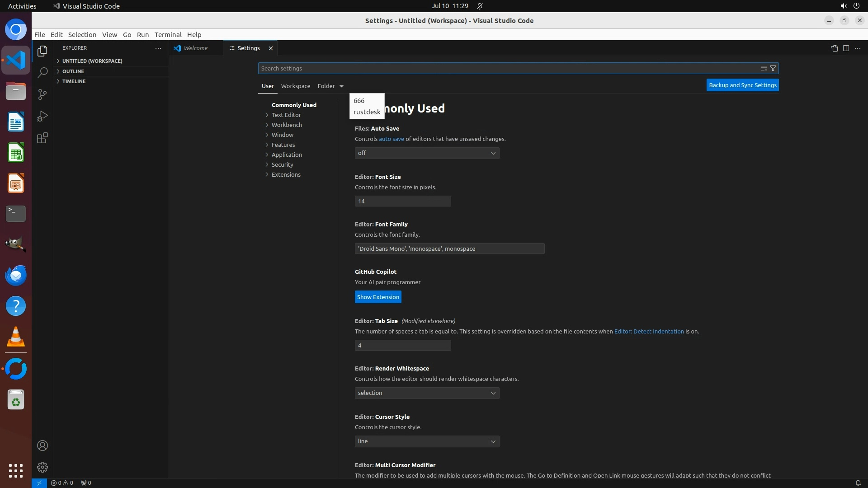Switch to the Workspace settings tab

(295, 86)
